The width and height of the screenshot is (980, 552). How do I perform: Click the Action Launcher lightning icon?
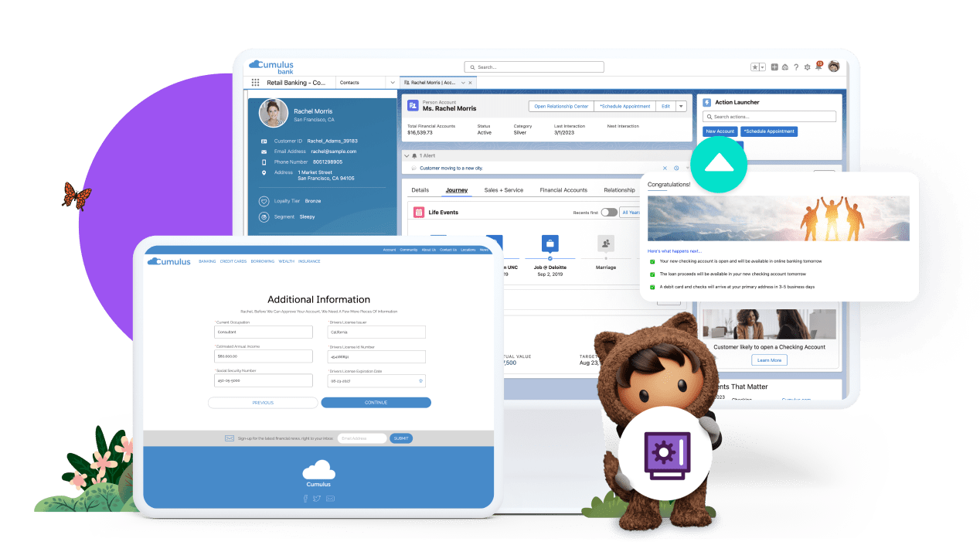click(x=707, y=102)
